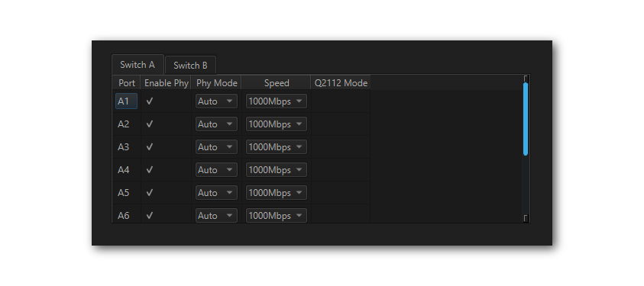
Task: Open Phy Mode dropdown for port A4
Action: [x=216, y=169]
